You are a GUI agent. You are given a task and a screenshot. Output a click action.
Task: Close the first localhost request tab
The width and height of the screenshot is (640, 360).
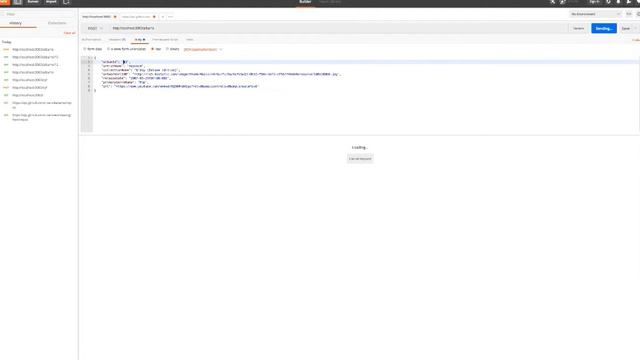click(115, 17)
